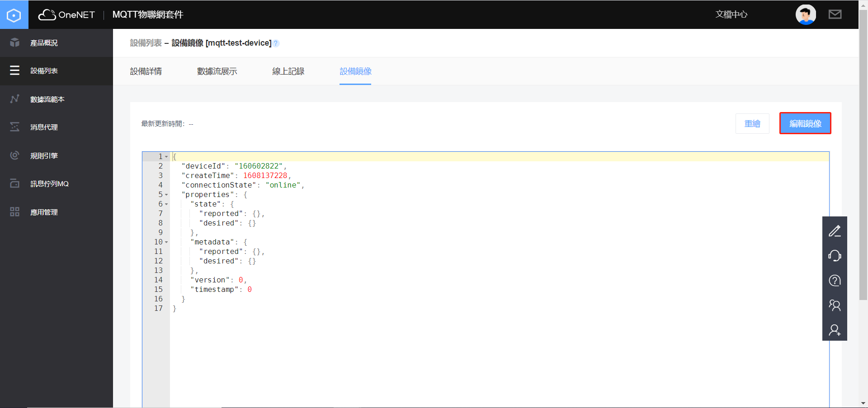Click the 消息代理 sidebar icon
Image resolution: width=868 pixels, height=408 pixels.
tap(15, 127)
